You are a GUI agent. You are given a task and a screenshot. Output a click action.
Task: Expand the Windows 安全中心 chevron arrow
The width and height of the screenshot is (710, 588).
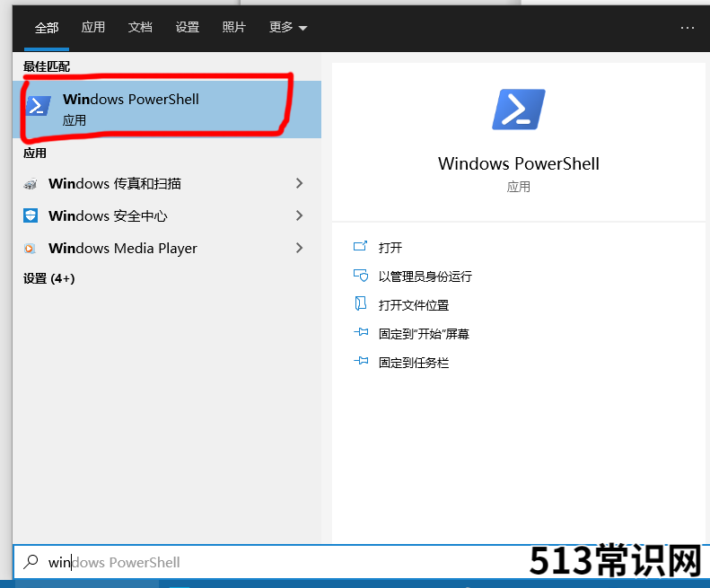coord(299,215)
